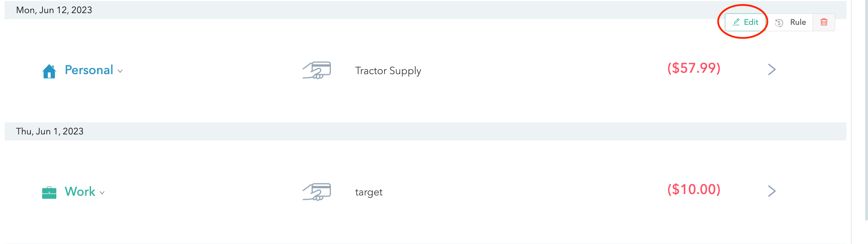
Task: Click the ($10.00) amount
Action: tap(694, 190)
